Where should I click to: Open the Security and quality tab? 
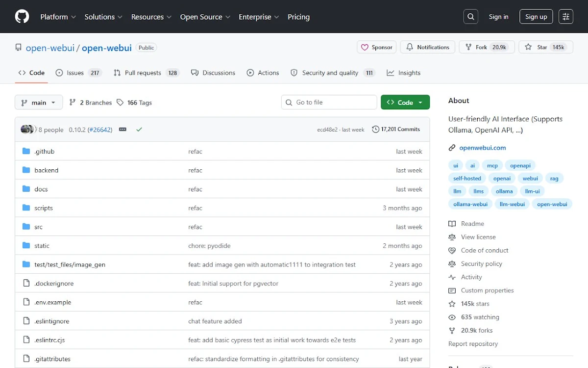(333, 73)
